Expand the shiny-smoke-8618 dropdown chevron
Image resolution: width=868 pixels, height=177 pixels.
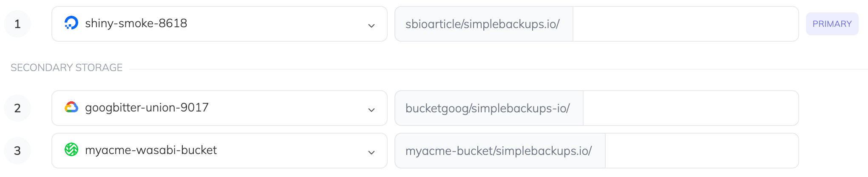(371, 26)
